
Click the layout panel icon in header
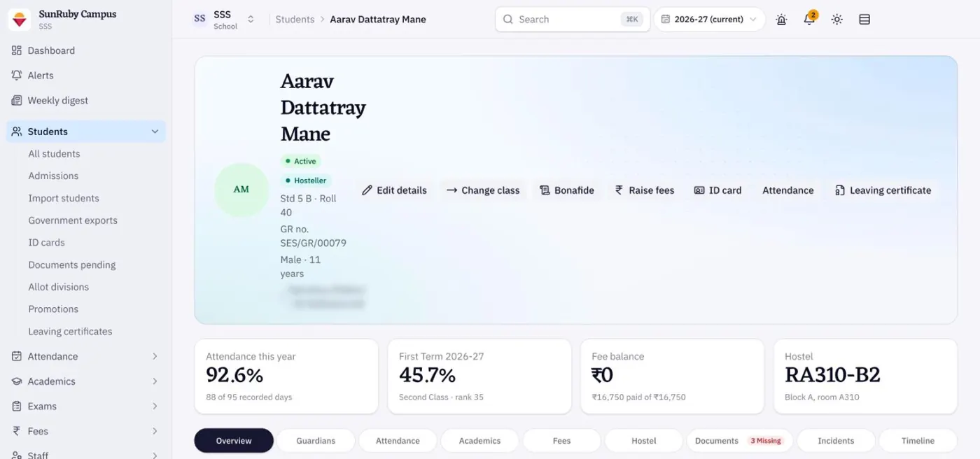864,20
